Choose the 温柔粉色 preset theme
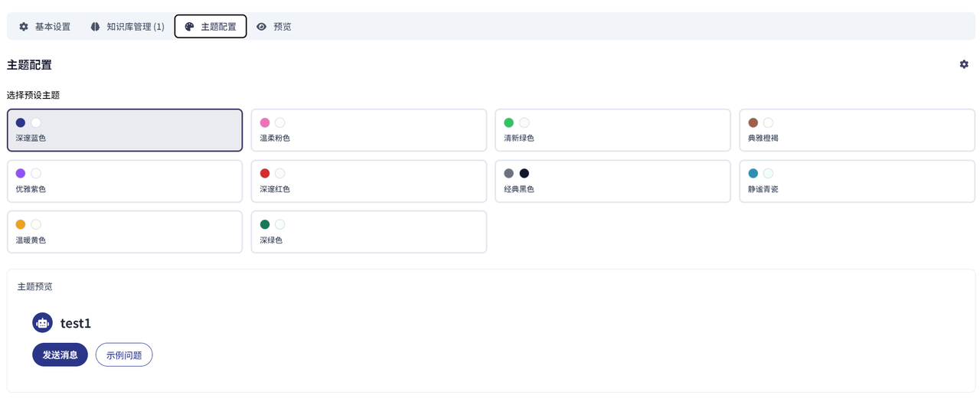The height and width of the screenshot is (405, 980). [x=369, y=130]
